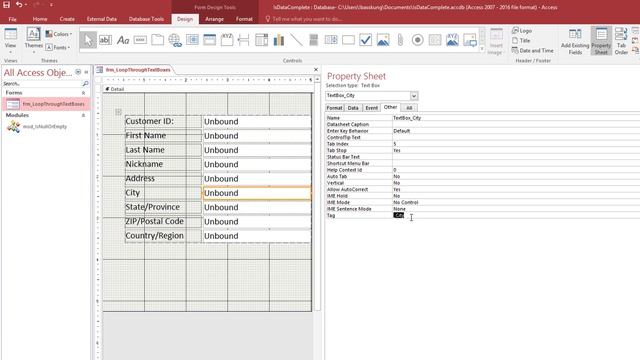Choose the Select pointer control tool
Image resolution: width=640 pixels, height=360 pixels.
(x=88, y=40)
